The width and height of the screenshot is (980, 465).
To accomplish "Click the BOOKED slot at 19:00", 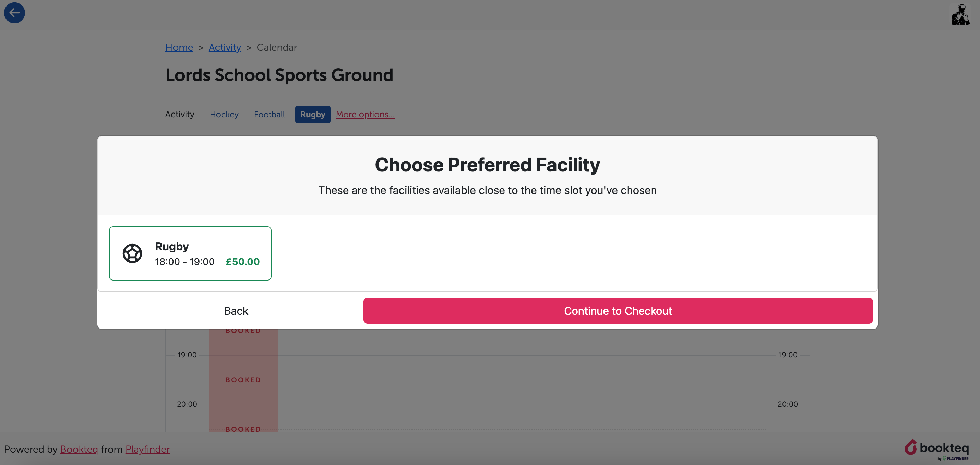I will pyautogui.click(x=243, y=380).
